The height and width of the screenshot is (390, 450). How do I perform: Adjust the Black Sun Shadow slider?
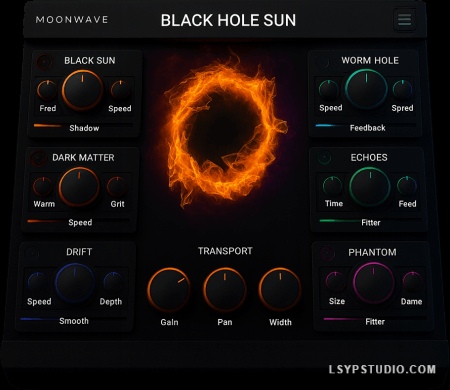click(83, 126)
